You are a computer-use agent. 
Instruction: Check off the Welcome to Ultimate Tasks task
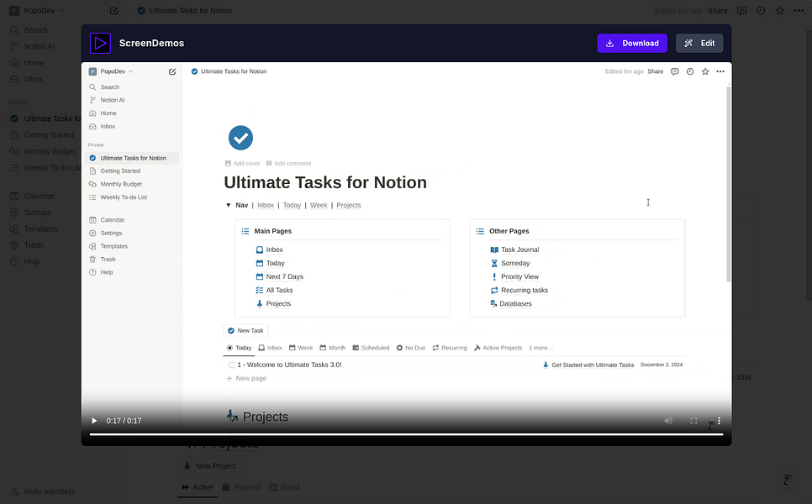[231, 365]
